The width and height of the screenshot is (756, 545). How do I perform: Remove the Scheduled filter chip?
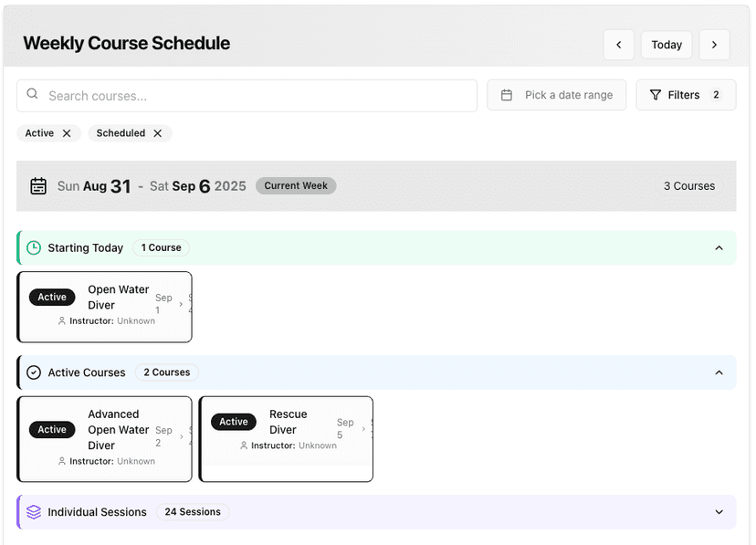point(158,133)
